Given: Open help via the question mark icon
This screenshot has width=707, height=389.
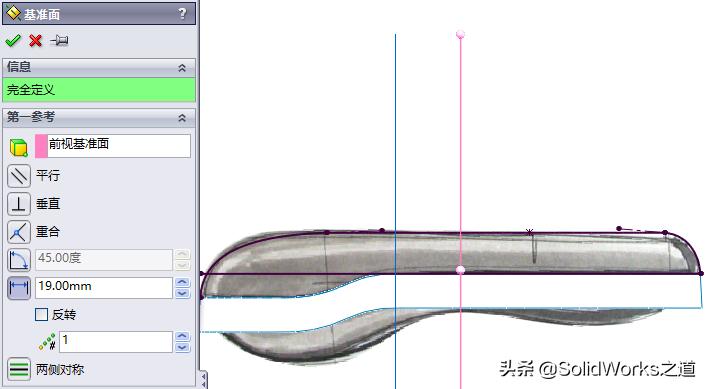Looking at the screenshot, I should click(x=182, y=14).
